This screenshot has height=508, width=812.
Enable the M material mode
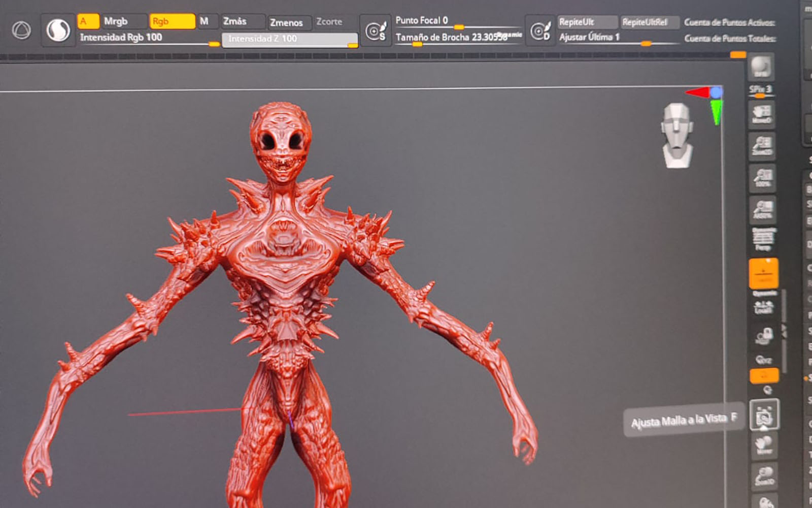(208, 21)
